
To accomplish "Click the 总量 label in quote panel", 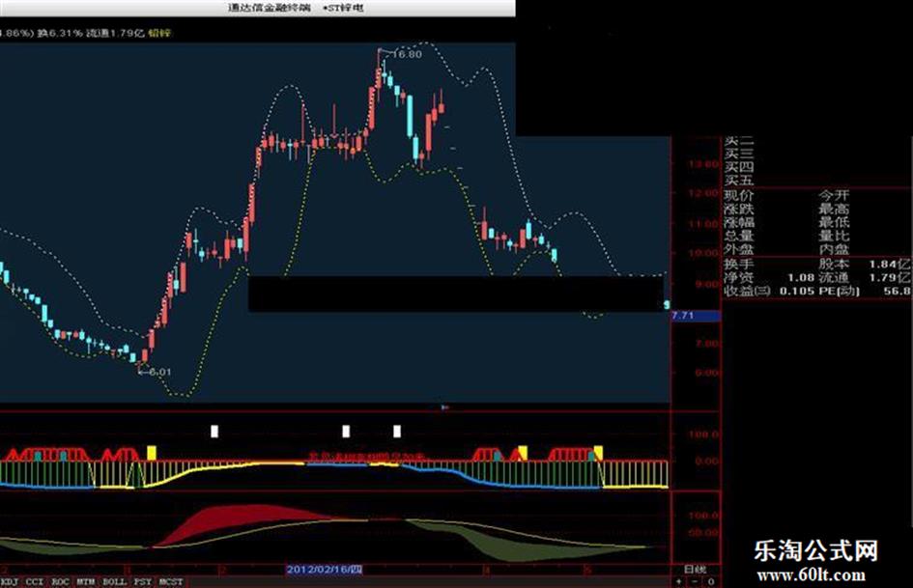I will click(738, 236).
